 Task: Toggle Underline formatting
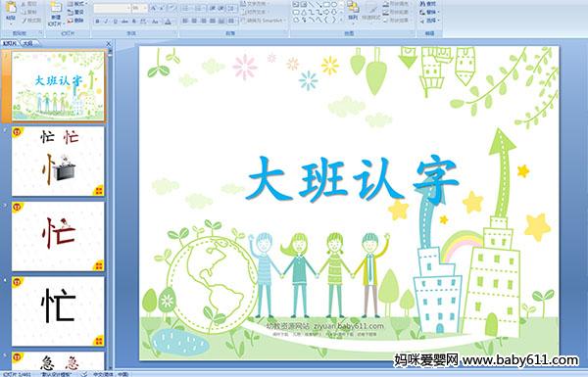pos(115,22)
